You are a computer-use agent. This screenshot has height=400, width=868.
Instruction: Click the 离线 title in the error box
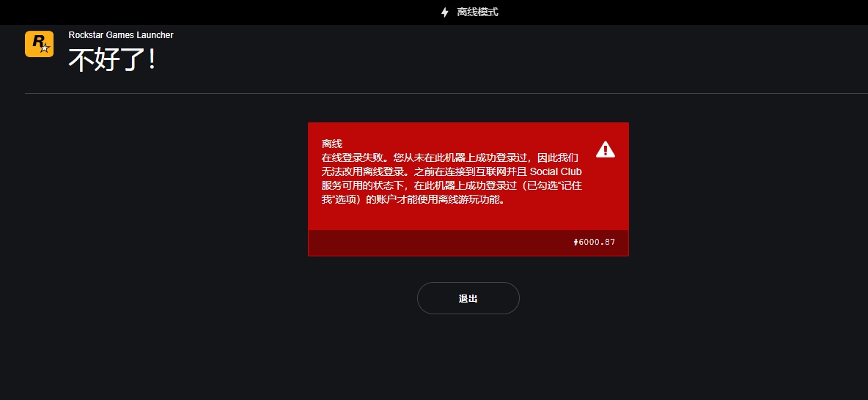pos(331,144)
